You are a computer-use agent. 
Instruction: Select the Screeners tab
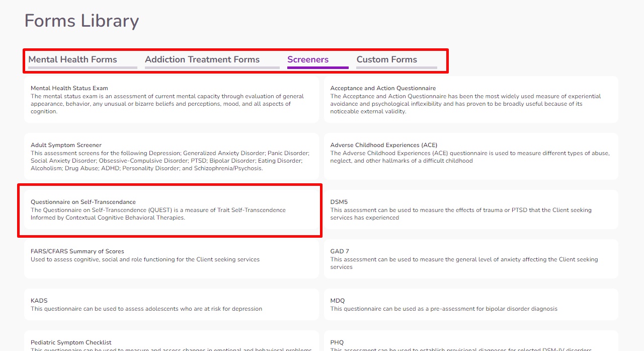307,59
